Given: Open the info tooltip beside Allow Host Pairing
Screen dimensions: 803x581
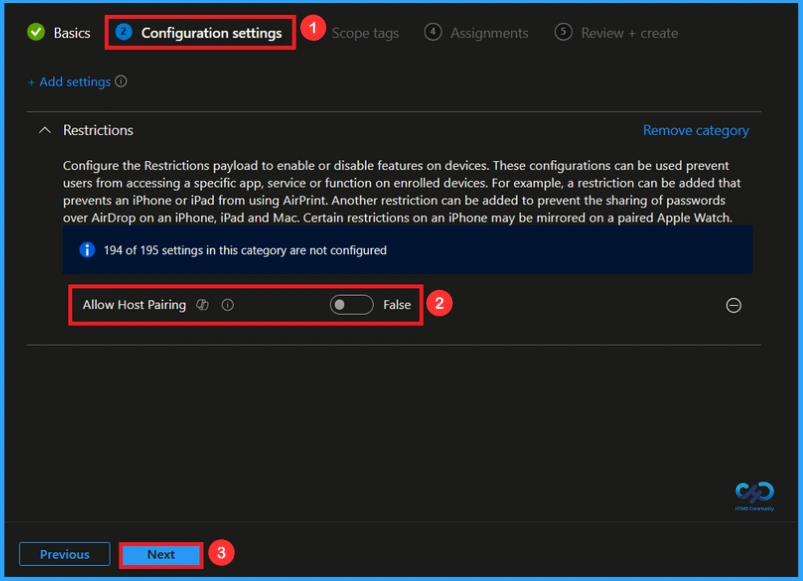Looking at the screenshot, I should pos(228,304).
